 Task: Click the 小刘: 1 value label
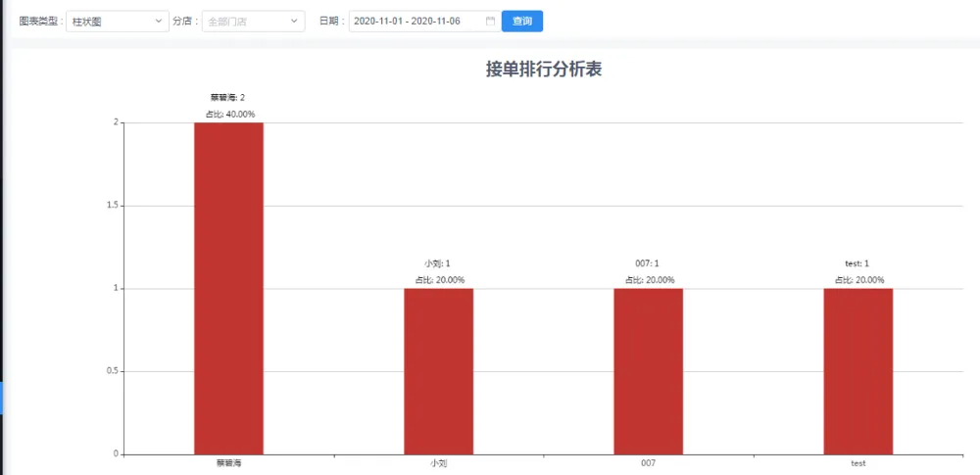pos(437,263)
